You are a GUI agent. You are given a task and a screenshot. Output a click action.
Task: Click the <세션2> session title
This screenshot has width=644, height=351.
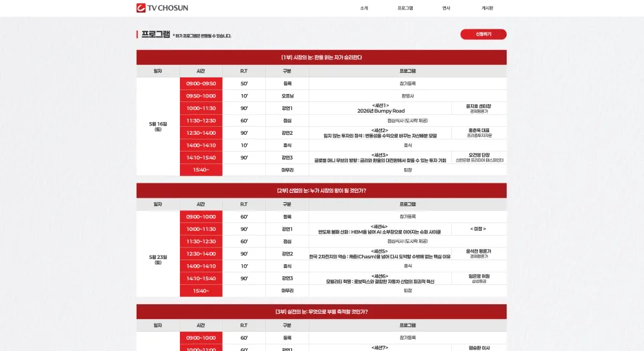[380, 133]
